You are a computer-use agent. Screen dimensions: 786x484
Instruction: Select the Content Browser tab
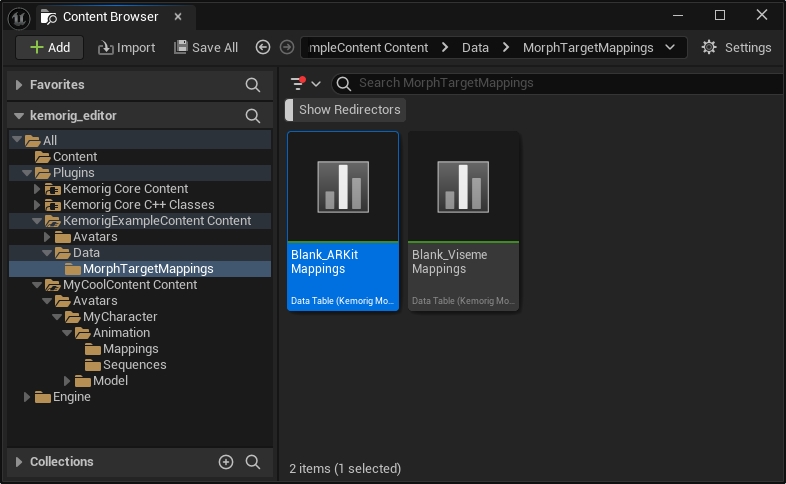(110, 16)
